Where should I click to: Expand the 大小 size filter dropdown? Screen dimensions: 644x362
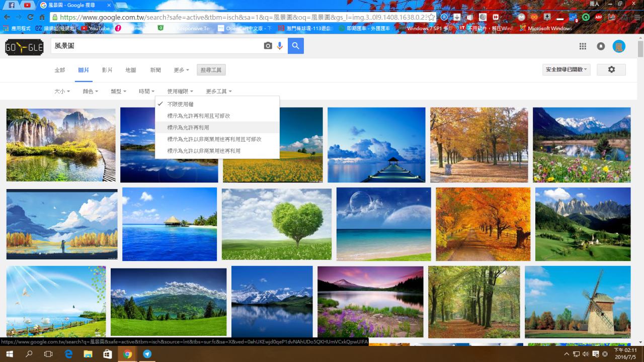(62, 92)
